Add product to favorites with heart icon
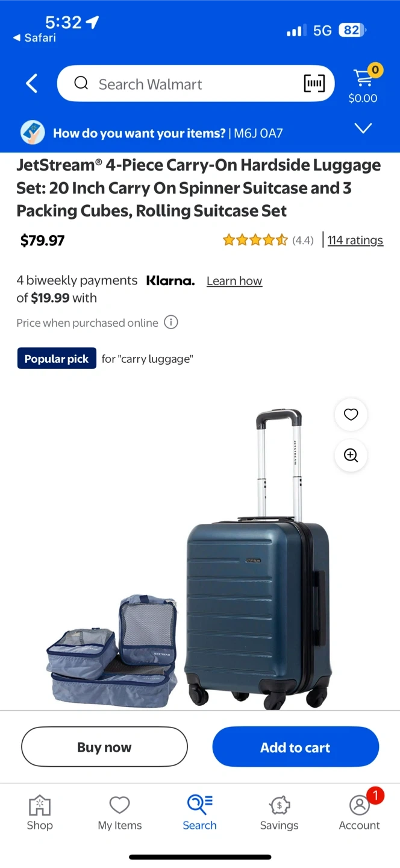The width and height of the screenshot is (400, 868). coord(351,414)
